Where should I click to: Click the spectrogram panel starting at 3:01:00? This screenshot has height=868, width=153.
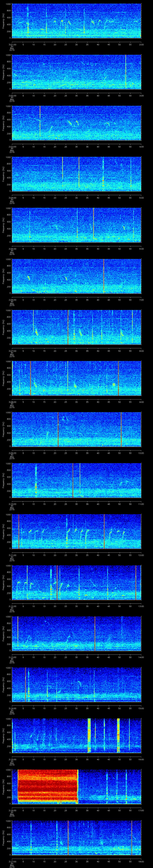tap(76, 21)
